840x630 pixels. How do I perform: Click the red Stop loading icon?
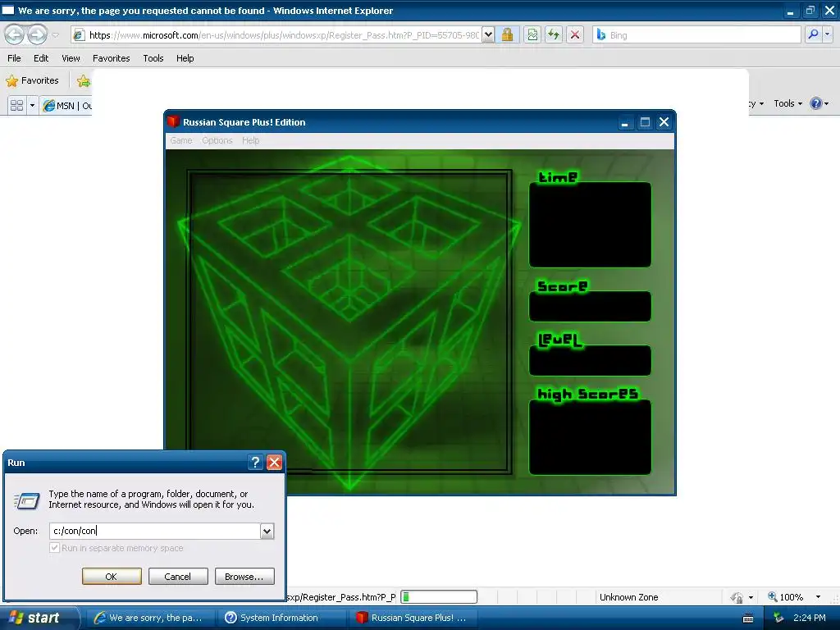tap(575, 34)
